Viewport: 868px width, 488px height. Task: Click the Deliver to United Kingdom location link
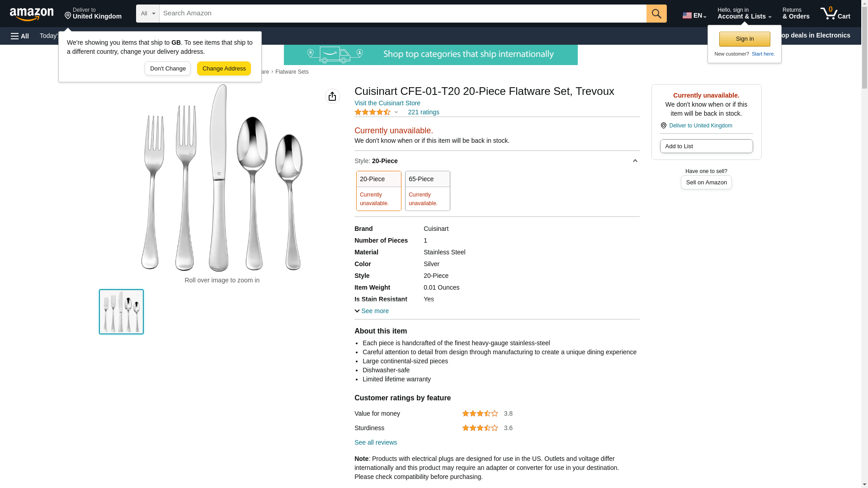tap(700, 126)
